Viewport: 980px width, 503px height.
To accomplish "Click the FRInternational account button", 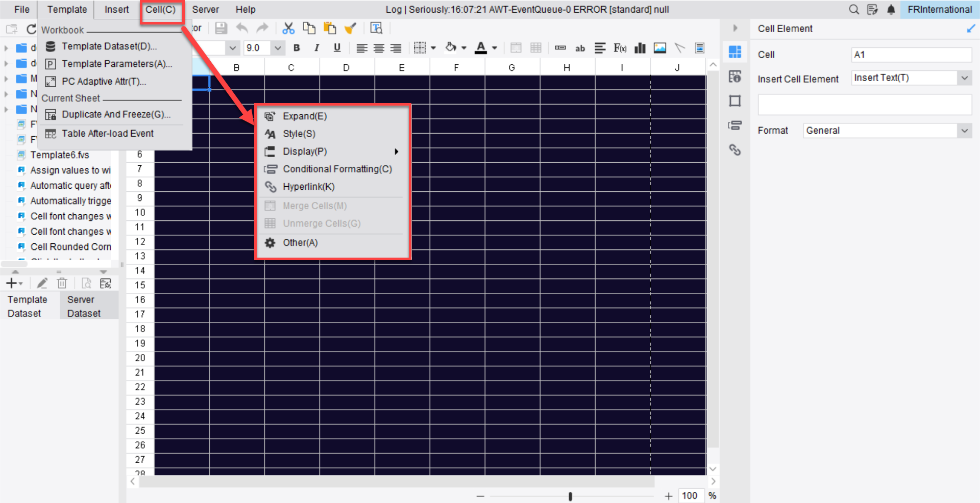I will [940, 9].
